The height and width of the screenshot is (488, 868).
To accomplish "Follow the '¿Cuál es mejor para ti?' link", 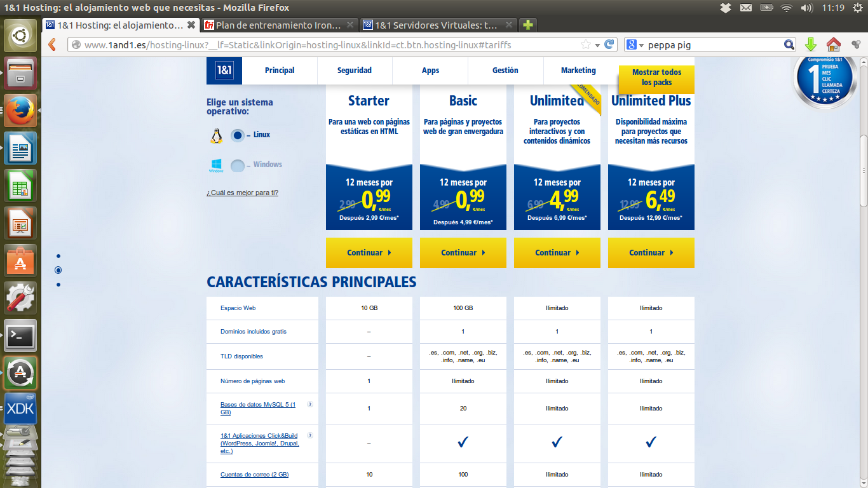I will click(x=242, y=193).
